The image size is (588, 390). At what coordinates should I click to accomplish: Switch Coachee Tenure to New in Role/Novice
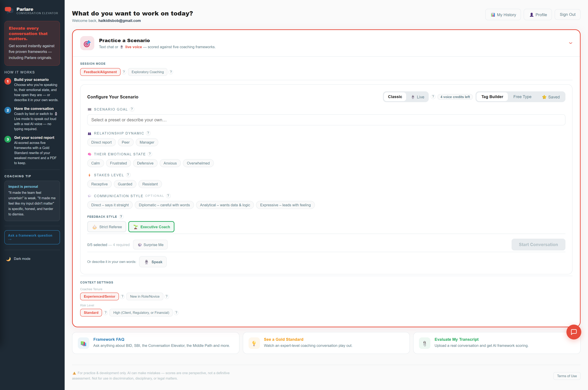[144, 296]
